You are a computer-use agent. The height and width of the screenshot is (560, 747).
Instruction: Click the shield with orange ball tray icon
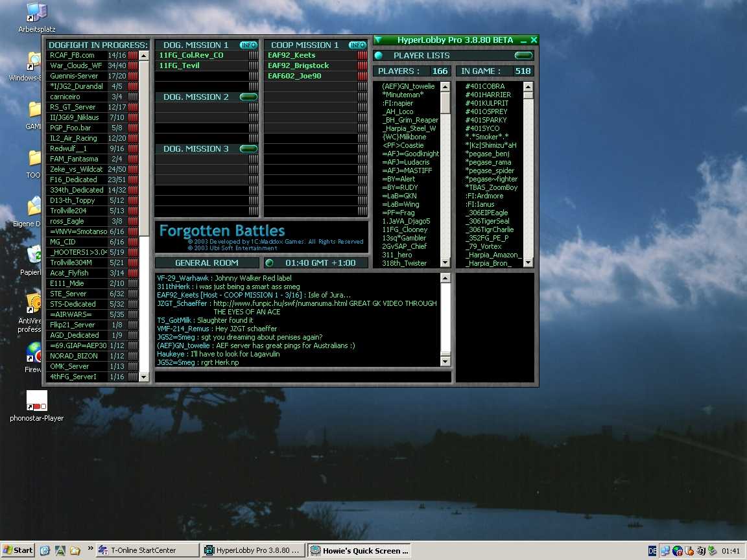click(689, 551)
